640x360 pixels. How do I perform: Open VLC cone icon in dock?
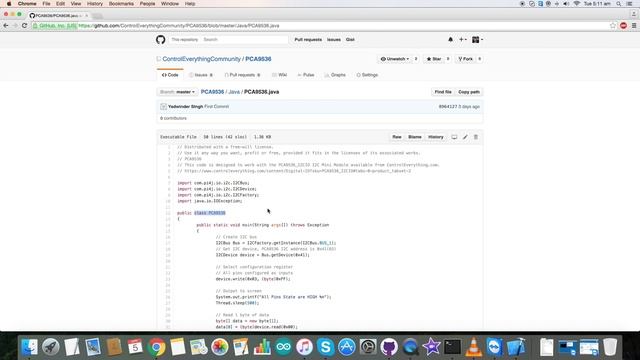coord(473,347)
